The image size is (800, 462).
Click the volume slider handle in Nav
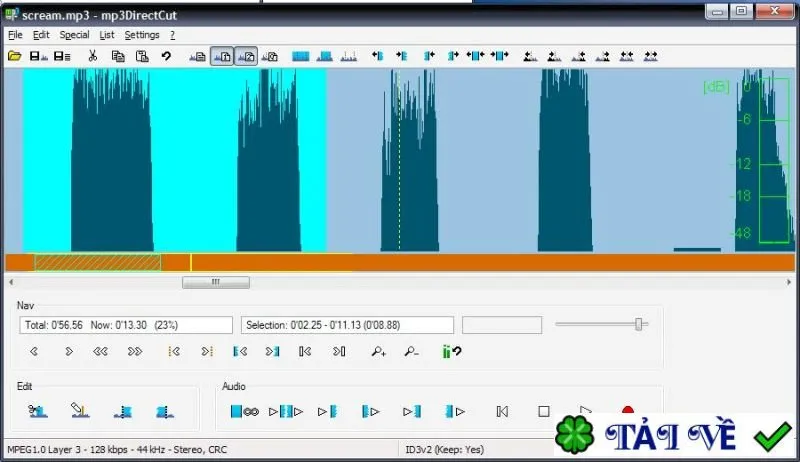point(638,324)
